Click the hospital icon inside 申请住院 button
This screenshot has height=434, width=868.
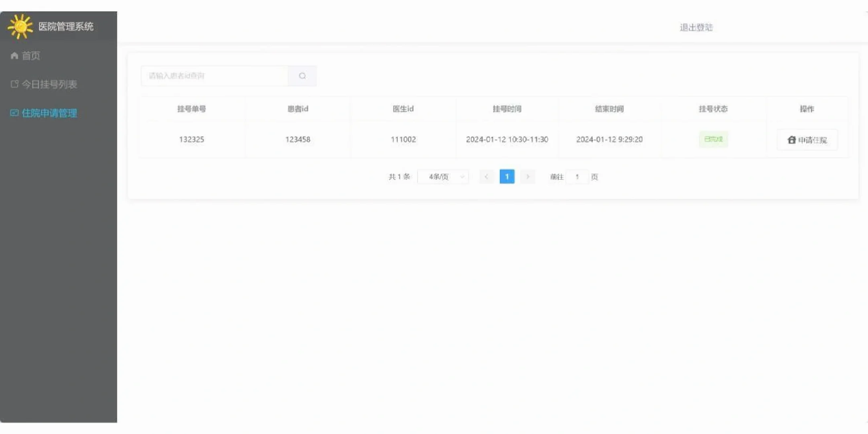tap(791, 140)
